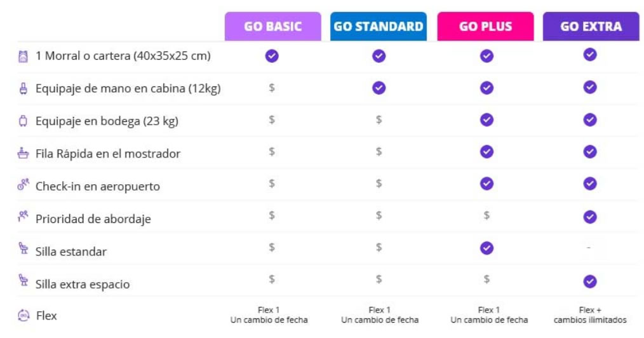Click GO PLUS checkmark for Silla estandar

pyautogui.click(x=486, y=248)
